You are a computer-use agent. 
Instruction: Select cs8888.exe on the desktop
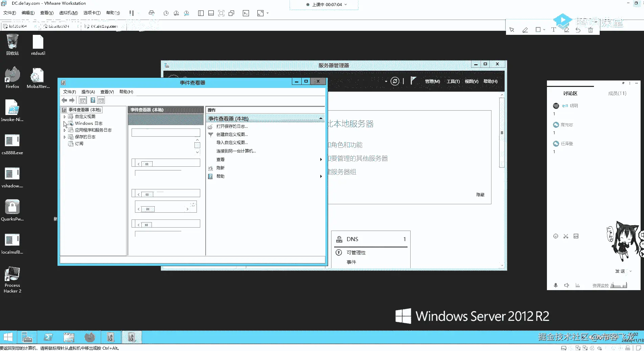point(13,144)
